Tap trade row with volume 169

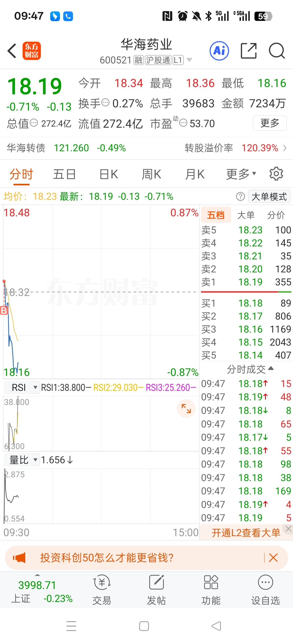(x=246, y=491)
